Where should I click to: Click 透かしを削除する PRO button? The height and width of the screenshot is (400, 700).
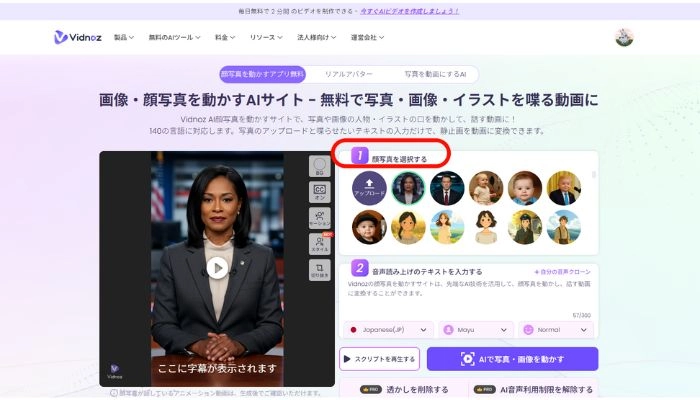404,389
